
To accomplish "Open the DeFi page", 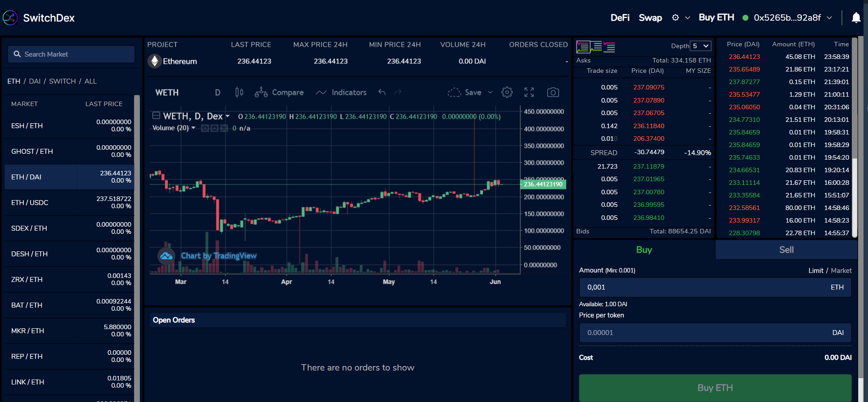I will (x=620, y=18).
